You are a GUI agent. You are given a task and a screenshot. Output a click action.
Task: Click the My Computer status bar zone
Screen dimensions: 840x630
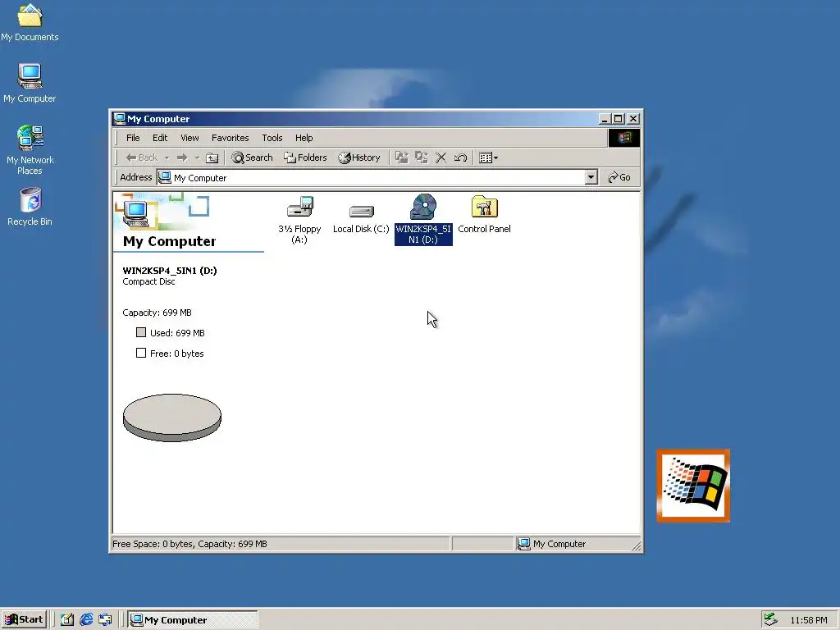pyautogui.click(x=577, y=544)
